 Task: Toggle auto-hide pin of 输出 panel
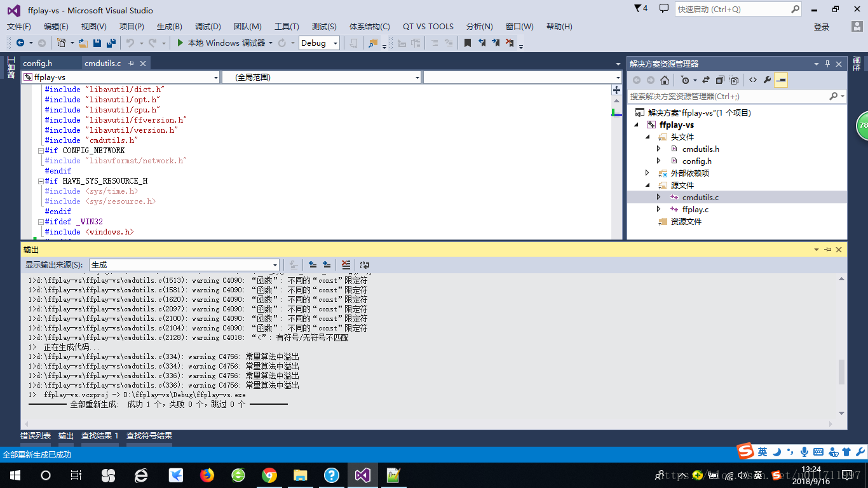click(827, 250)
